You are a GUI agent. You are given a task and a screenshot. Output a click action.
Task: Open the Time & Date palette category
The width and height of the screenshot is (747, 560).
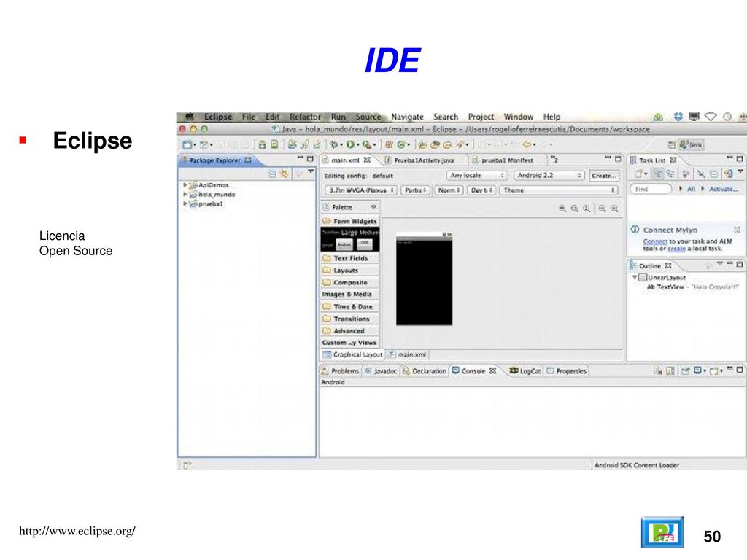(350, 307)
